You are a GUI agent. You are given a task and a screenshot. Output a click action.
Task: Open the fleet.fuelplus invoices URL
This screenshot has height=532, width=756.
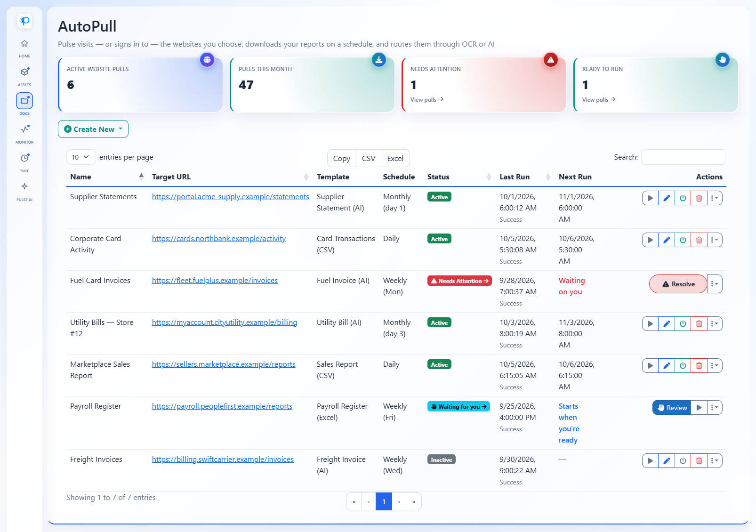215,281
